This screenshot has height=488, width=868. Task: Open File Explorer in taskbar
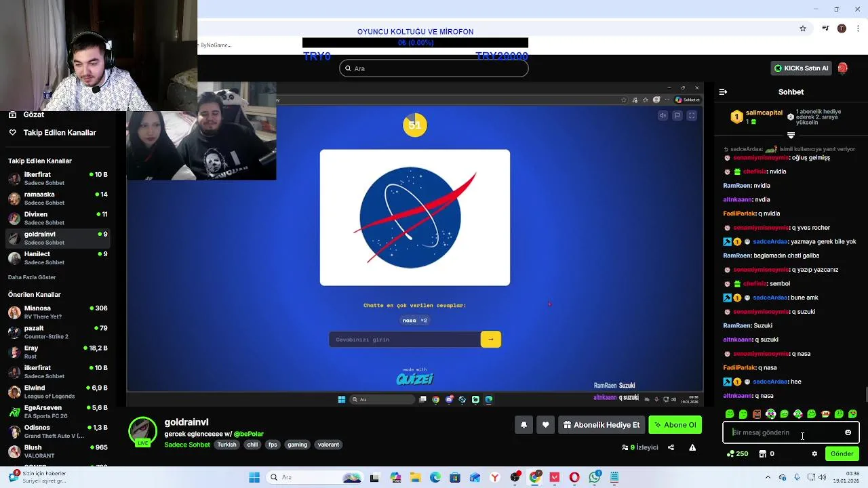(415, 477)
